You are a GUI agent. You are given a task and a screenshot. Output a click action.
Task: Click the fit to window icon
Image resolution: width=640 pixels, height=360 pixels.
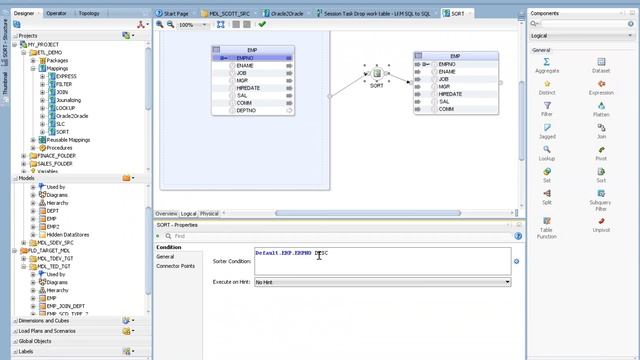click(x=220, y=24)
